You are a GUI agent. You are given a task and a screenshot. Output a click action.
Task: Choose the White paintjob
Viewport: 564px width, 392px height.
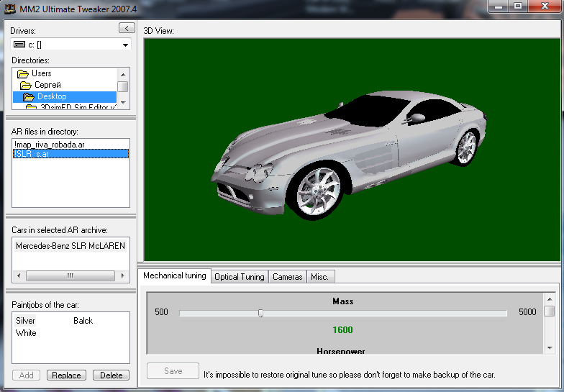click(26, 333)
